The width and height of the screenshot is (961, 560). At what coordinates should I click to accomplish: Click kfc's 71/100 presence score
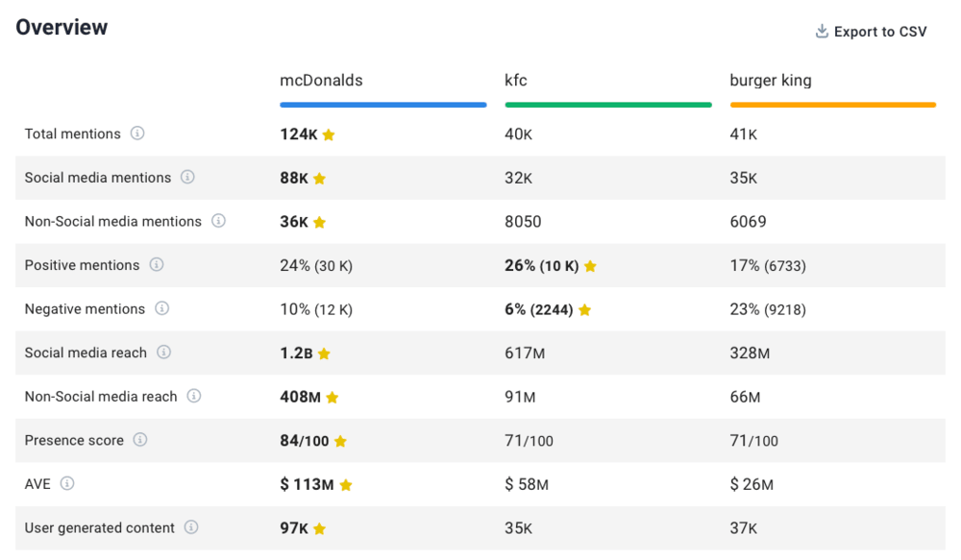tap(529, 441)
